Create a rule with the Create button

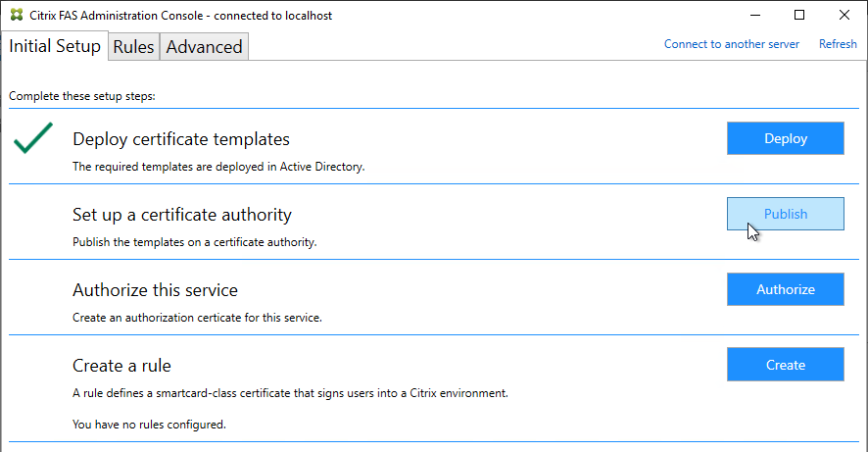786,365
